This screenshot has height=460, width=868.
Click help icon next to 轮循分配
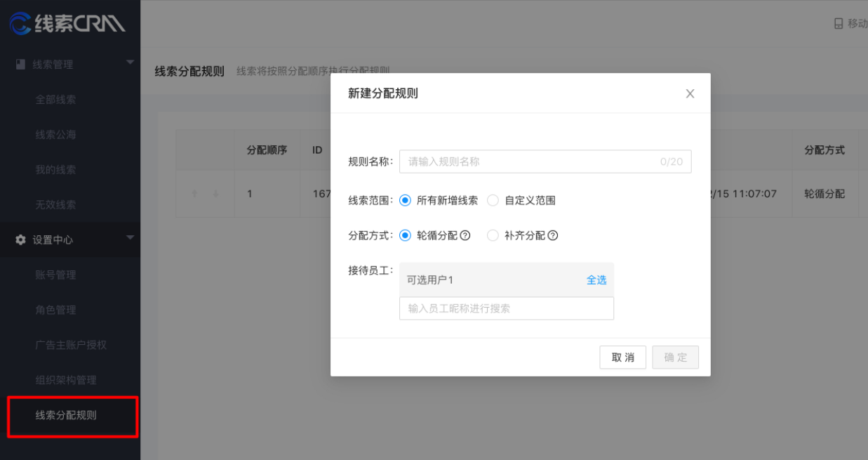[x=465, y=236]
